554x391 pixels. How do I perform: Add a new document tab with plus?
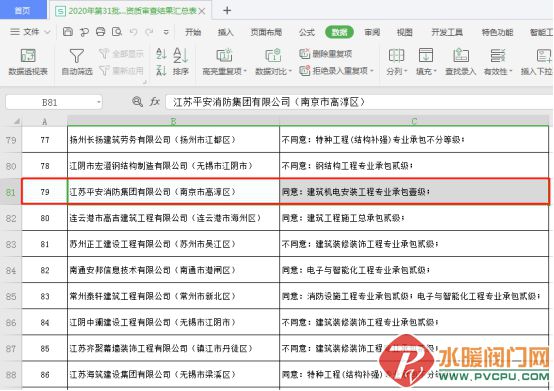pyautogui.click(x=227, y=11)
